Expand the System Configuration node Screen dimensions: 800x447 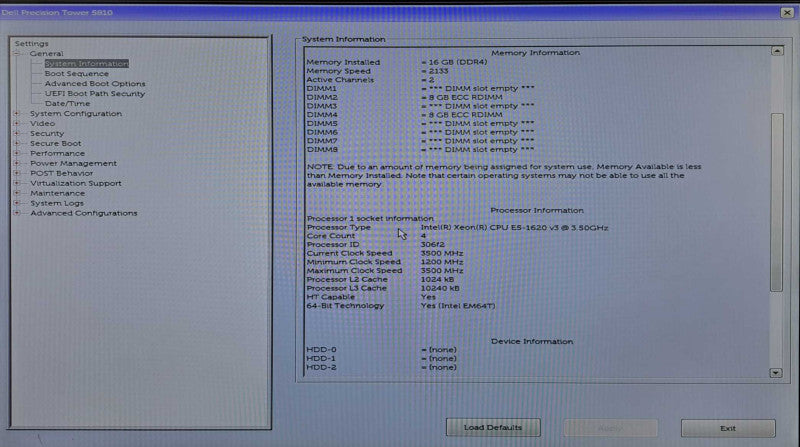coord(16,114)
